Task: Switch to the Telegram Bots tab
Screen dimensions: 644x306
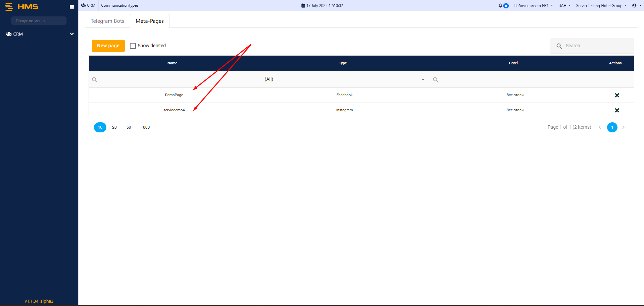Action: point(107,21)
